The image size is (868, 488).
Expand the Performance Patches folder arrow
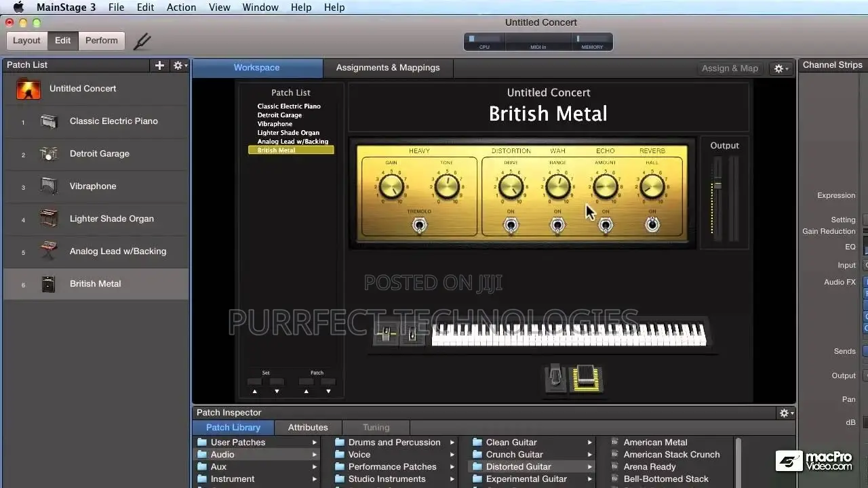click(452, 467)
